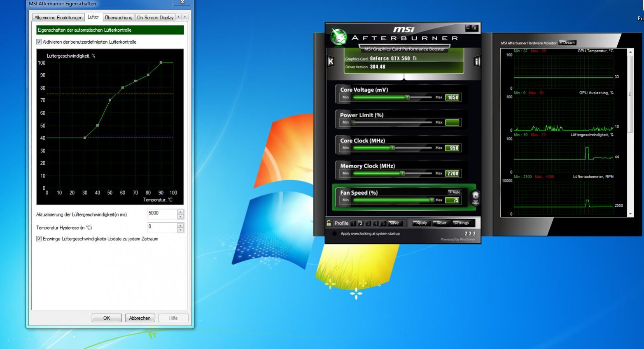The width and height of the screenshot is (644, 349).
Task: Click the fan update period field 5000
Action: click(163, 214)
